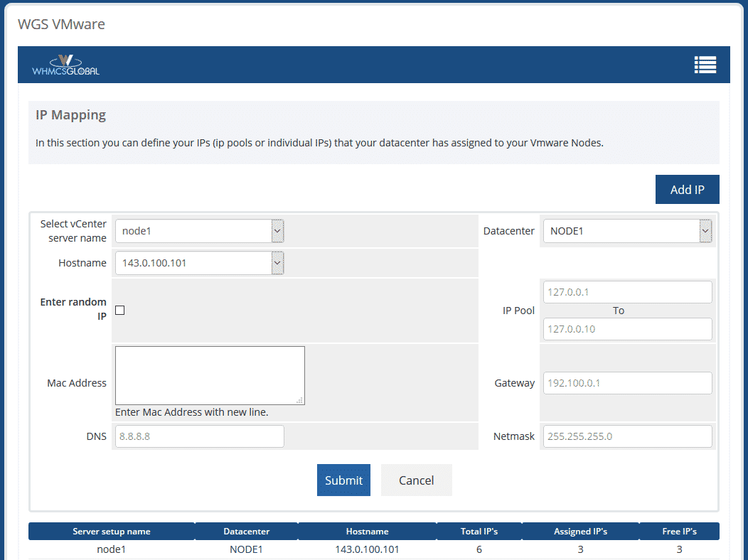Switch to the Server setup name column header
The height and width of the screenshot is (560, 748).
coord(111,531)
